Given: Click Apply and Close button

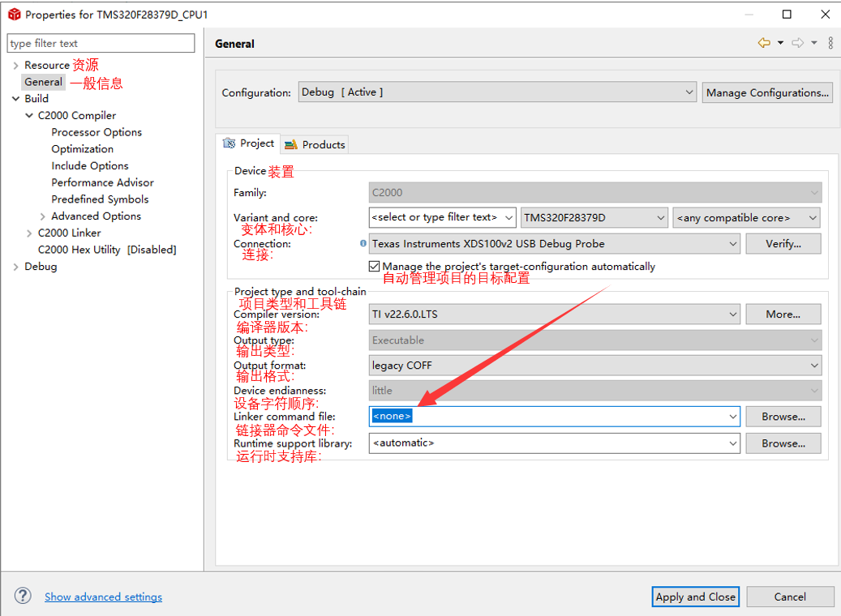Looking at the screenshot, I should [x=696, y=597].
